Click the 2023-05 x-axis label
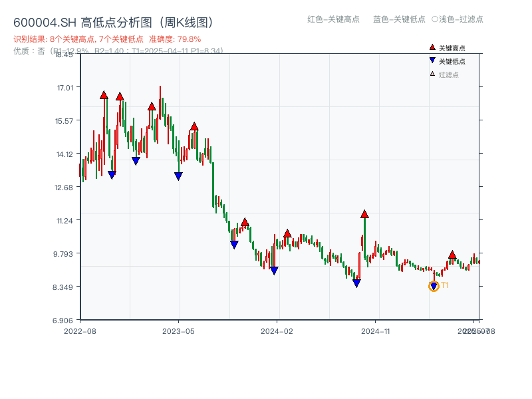532x399 pixels. point(178,329)
